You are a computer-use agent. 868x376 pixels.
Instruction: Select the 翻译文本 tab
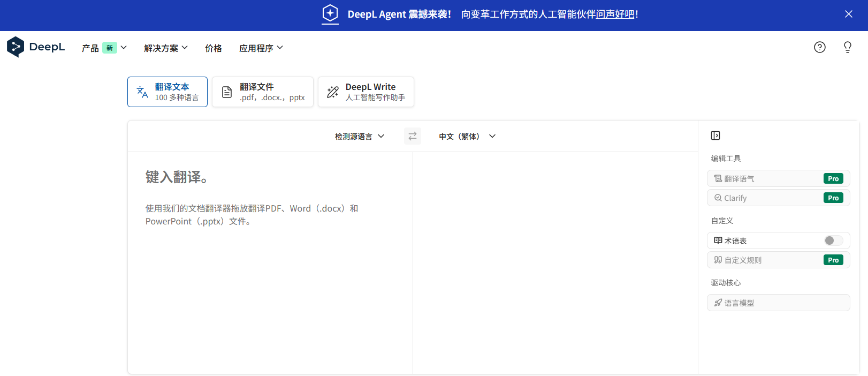pos(167,92)
